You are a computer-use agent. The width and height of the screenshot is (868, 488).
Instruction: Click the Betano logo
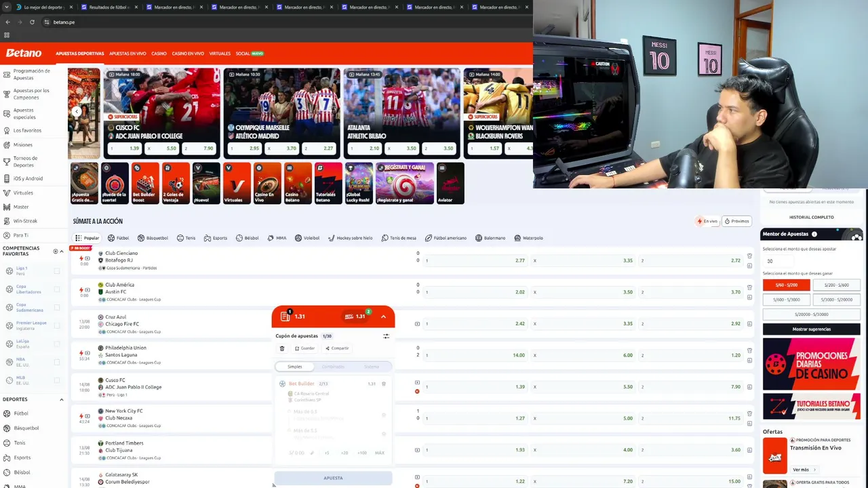24,53
